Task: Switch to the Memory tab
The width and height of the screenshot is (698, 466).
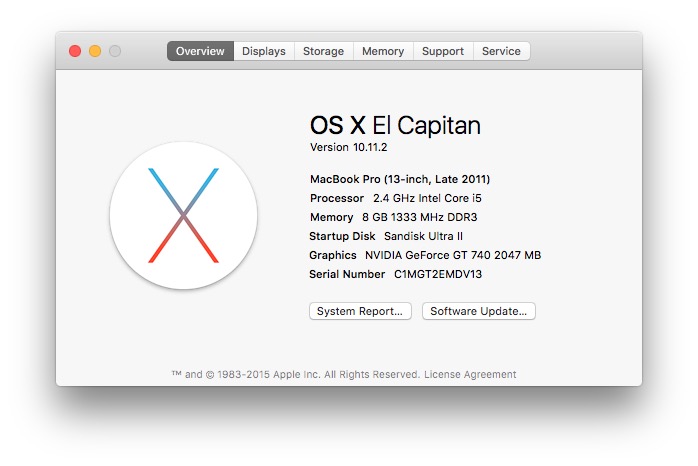Action: coord(383,51)
